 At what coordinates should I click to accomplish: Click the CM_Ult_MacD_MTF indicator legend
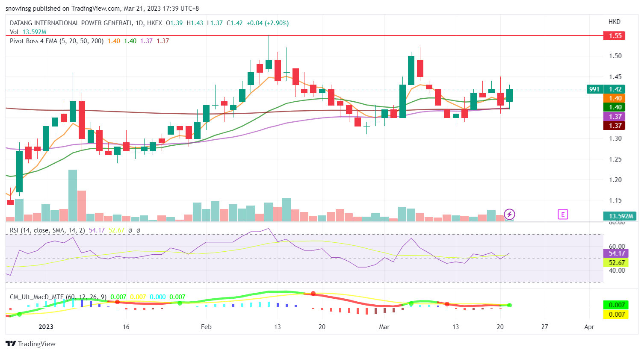click(59, 297)
